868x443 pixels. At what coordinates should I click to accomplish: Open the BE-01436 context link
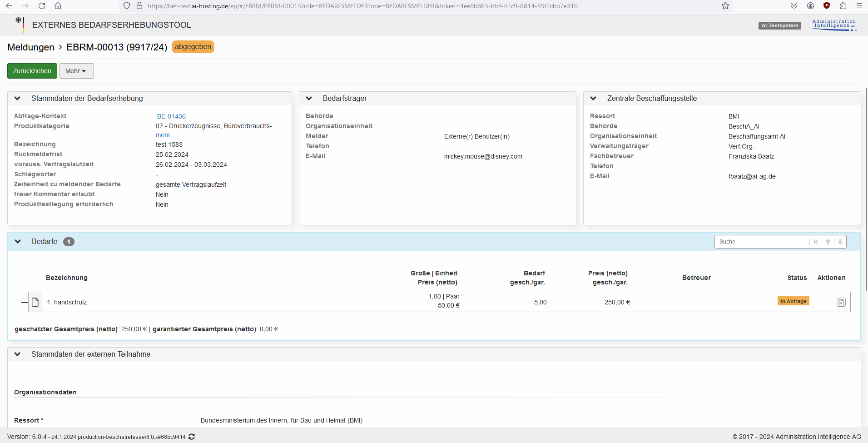(x=171, y=116)
